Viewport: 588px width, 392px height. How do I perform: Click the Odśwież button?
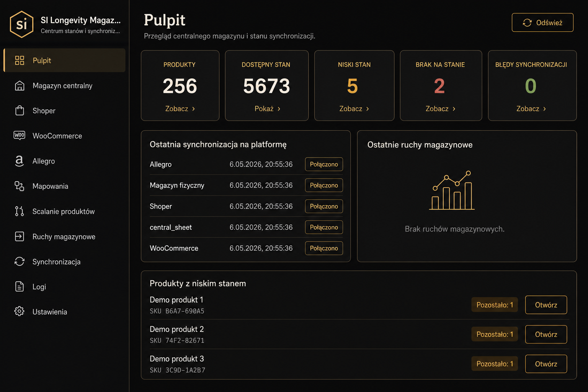[x=542, y=23]
